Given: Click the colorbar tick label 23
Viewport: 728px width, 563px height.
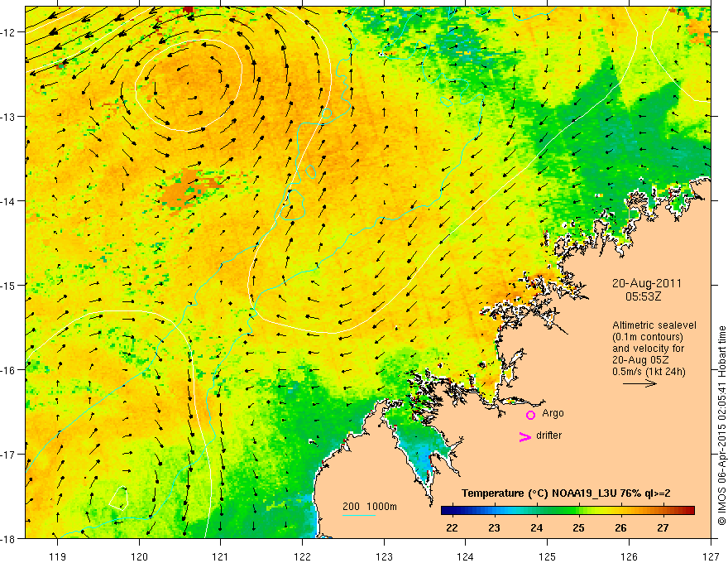Looking at the screenshot, I should tap(494, 527).
